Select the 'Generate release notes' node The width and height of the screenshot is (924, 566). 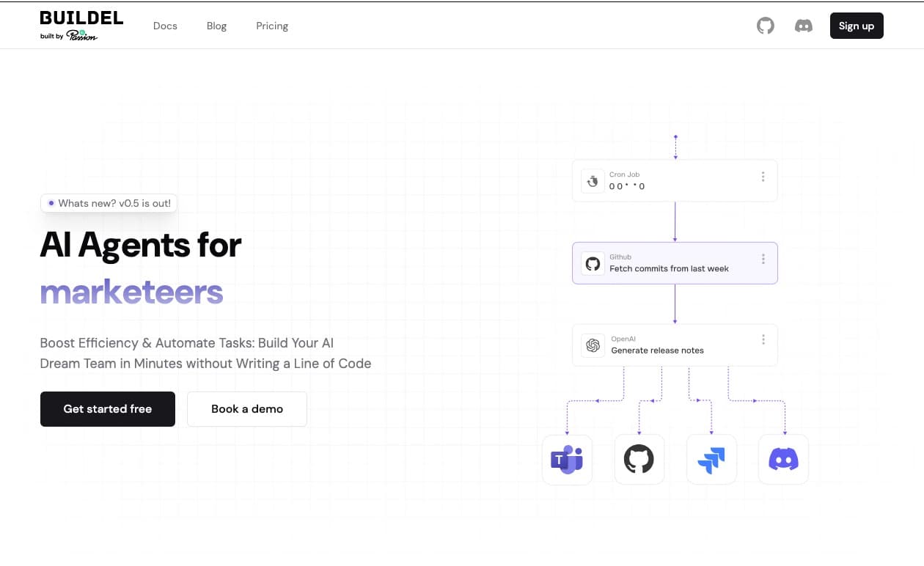(x=675, y=345)
